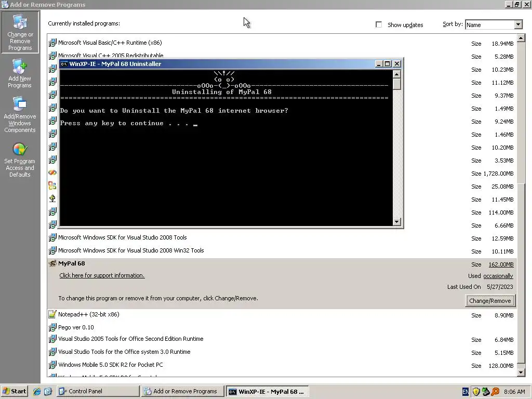Click the network computers tray icon

tap(486, 392)
